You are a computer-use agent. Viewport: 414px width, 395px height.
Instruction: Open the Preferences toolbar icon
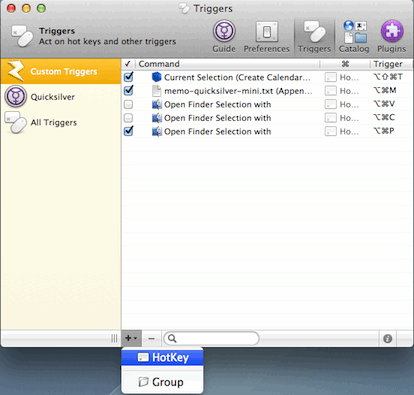(x=267, y=37)
